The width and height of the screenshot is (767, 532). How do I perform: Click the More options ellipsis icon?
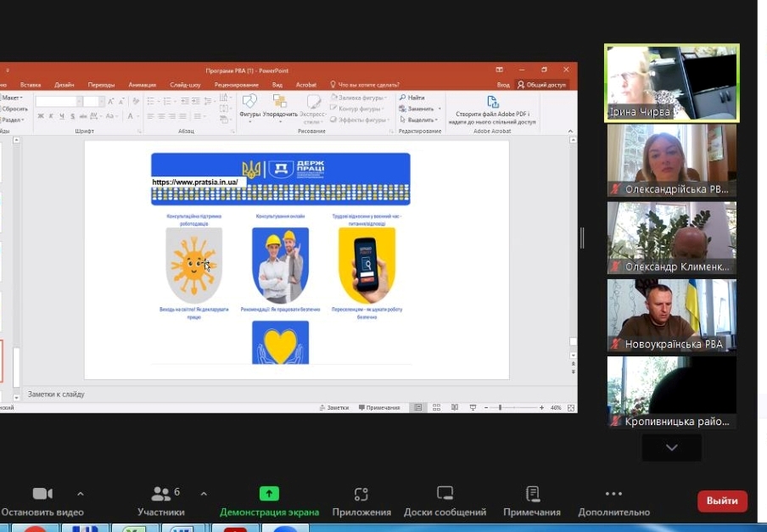(x=613, y=494)
